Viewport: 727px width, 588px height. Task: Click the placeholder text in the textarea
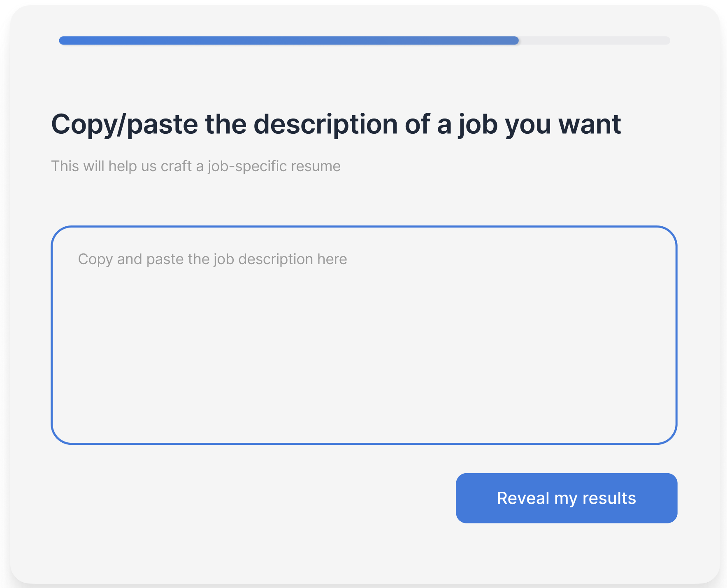pos(212,259)
